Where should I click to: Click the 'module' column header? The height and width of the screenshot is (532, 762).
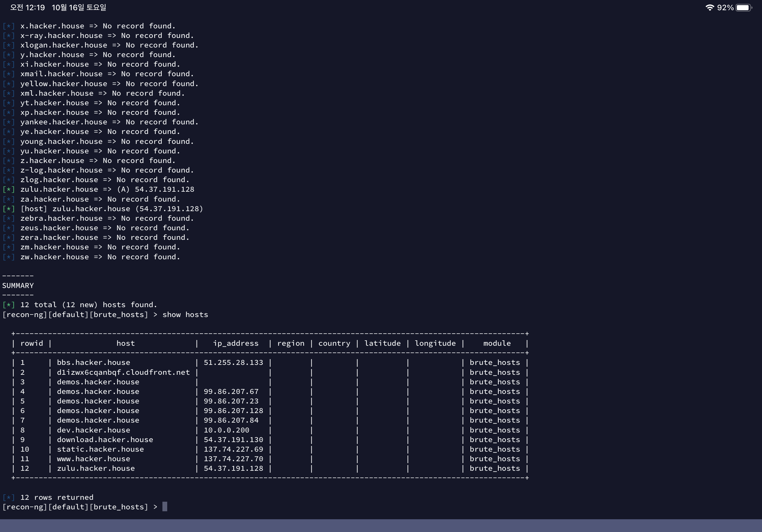497,343
